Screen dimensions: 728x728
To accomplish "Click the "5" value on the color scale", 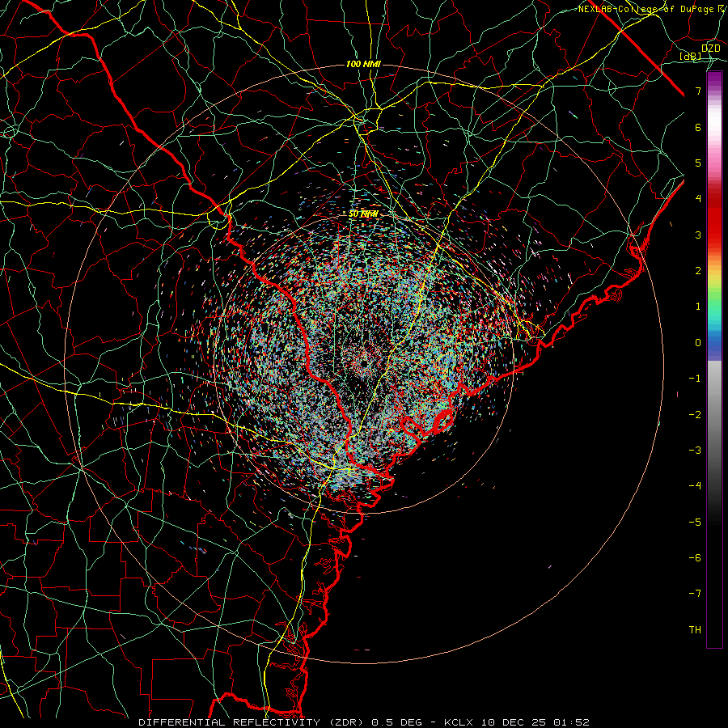I will 698,163.
